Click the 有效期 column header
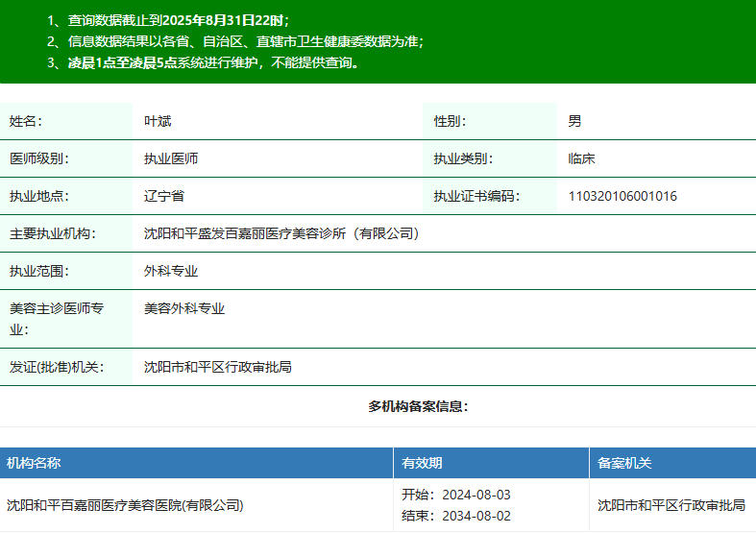This screenshot has height=533, width=756. click(x=422, y=463)
